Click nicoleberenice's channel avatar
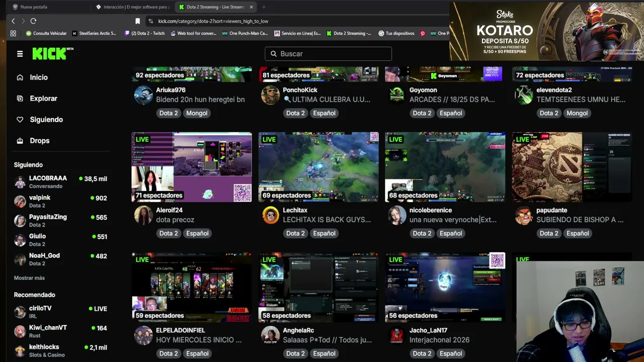This screenshot has width=644, height=362. pos(397,215)
